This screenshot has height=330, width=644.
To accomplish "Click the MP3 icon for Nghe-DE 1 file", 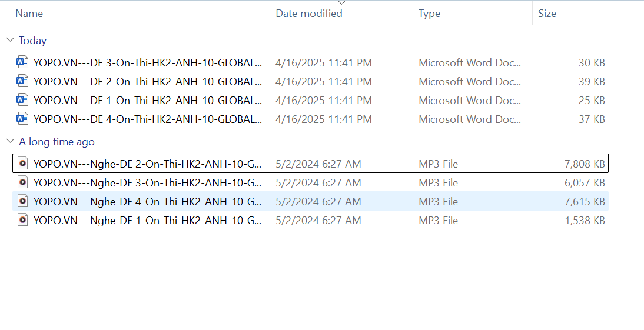I will (22, 220).
